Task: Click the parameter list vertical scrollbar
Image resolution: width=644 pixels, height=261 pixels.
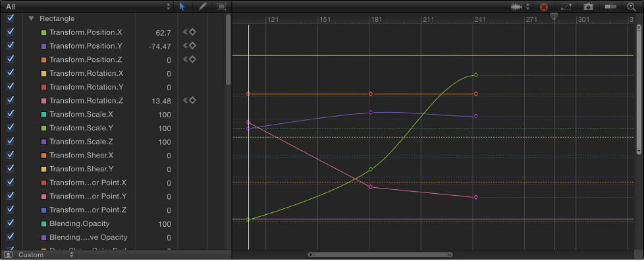Action: (228, 49)
